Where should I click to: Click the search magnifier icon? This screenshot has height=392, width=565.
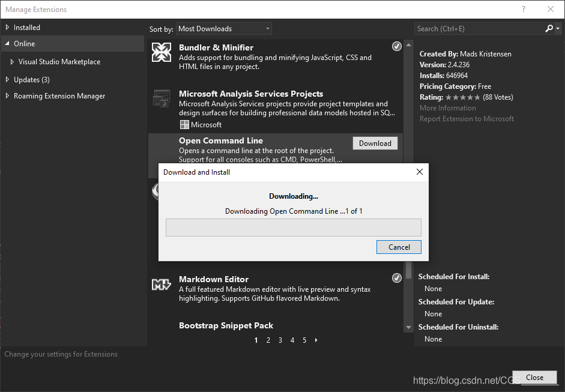coord(548,28)
